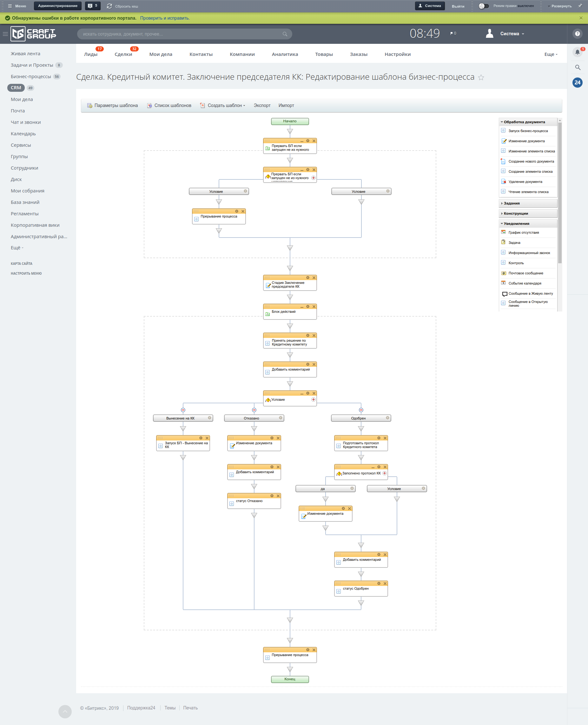This screenshot has height=725, width=588.
Task: Collapse 'Заполнено протокол КК' condition block
Action: [373, 467]
